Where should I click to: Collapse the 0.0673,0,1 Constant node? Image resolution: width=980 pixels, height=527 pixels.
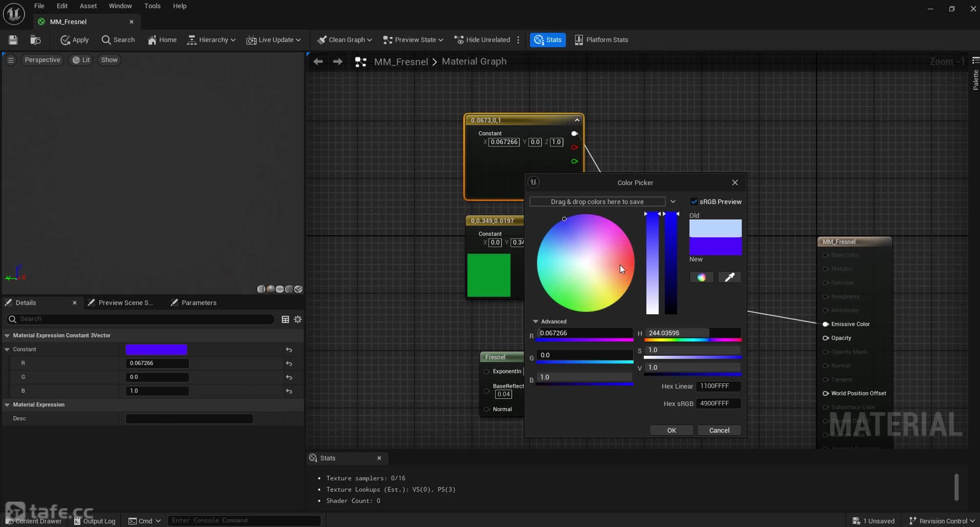click(x=577, y=120)
